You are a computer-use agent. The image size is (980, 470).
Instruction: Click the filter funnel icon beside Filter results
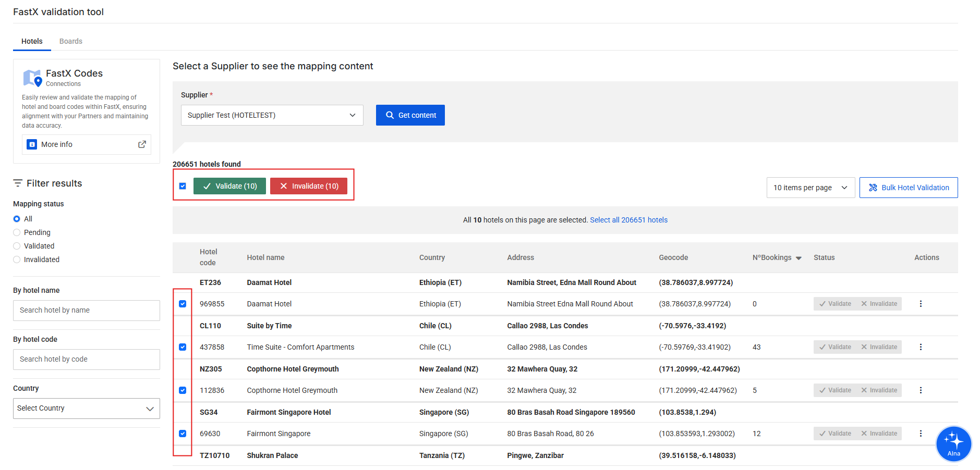[x=17, y=183]
